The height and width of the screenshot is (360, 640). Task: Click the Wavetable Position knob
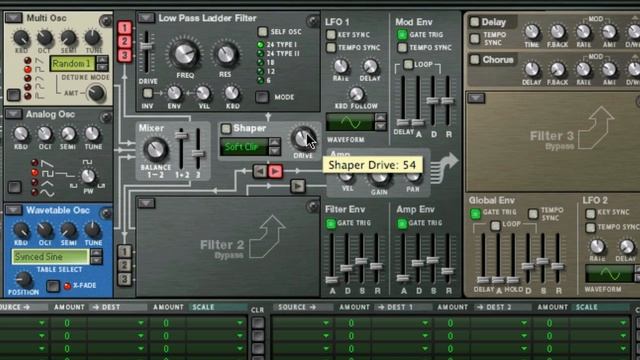(x=23, y=280)
